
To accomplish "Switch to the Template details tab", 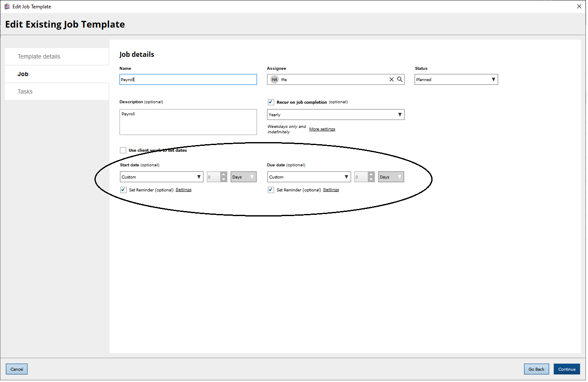I will 39,56.
